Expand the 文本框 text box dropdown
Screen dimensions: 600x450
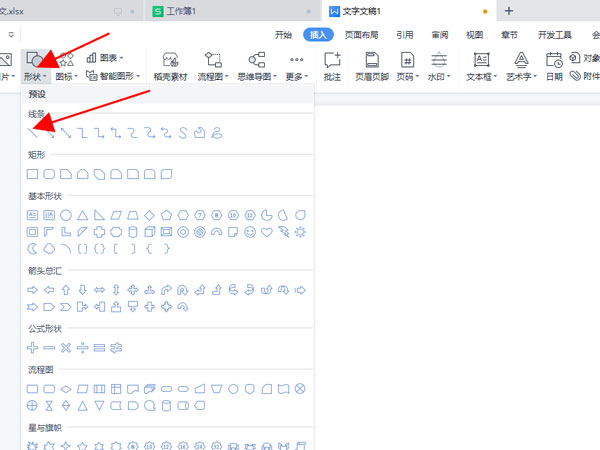click(483, 75)
